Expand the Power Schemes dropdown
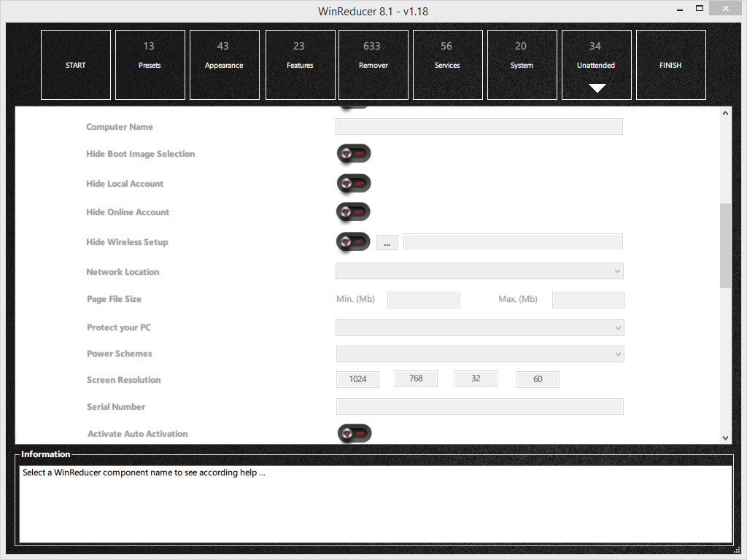The image size is (747, 560). click(x=480, y=354)
